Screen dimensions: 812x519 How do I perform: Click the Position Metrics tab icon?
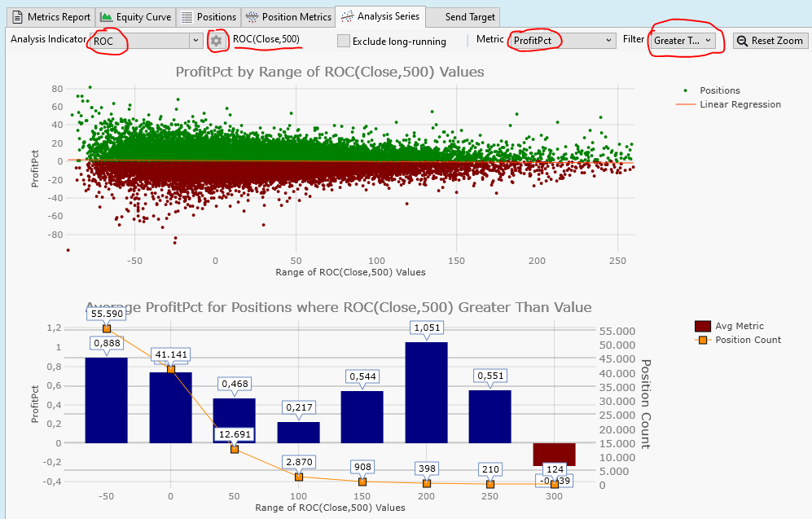coord(252,16)
